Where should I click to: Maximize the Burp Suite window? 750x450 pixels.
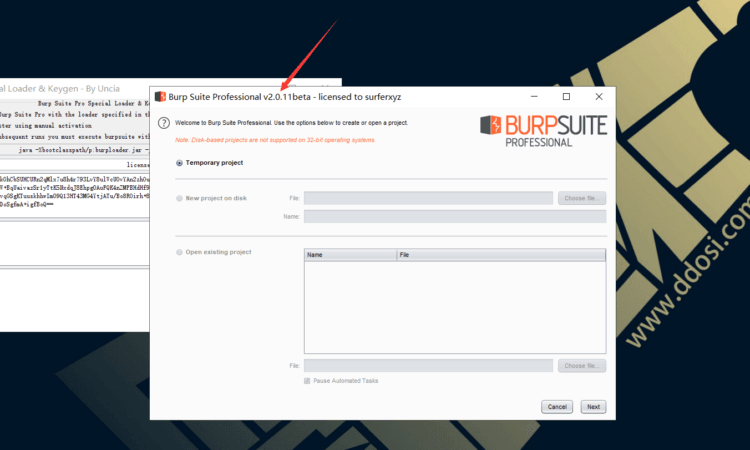click(566, 97)
